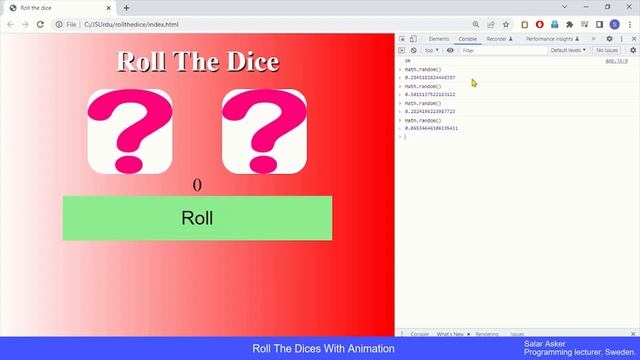Click the yellow clipboard extension icon

[x=524, y=24]
